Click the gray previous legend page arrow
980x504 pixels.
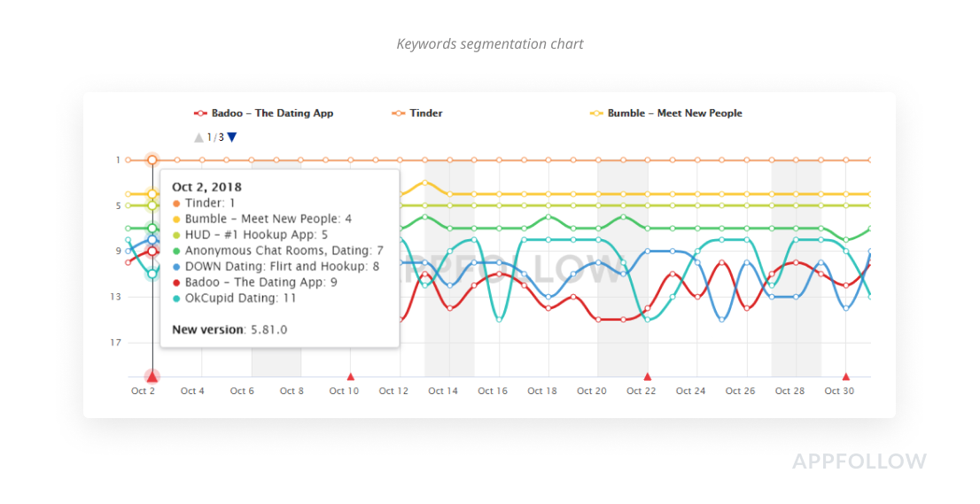pyautogui.click(x=198, y=137)
